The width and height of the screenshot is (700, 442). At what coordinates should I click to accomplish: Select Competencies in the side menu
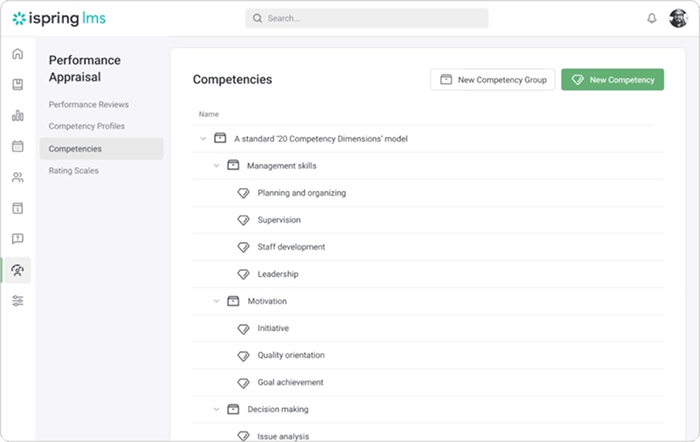(101, 149)
